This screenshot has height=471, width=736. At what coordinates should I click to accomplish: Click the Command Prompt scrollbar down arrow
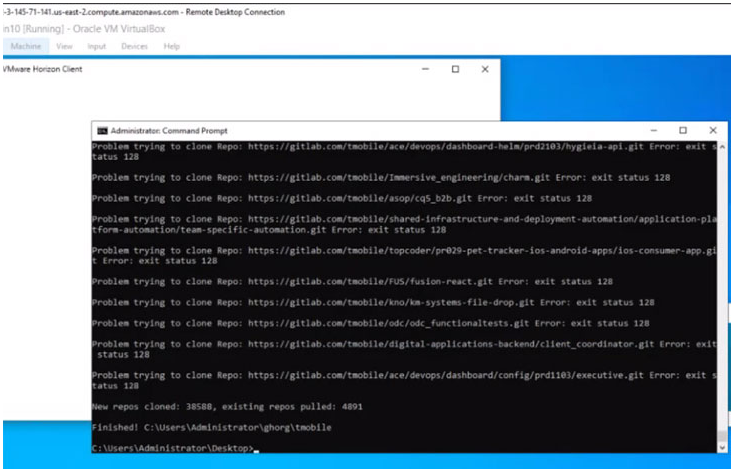(722, 448)
